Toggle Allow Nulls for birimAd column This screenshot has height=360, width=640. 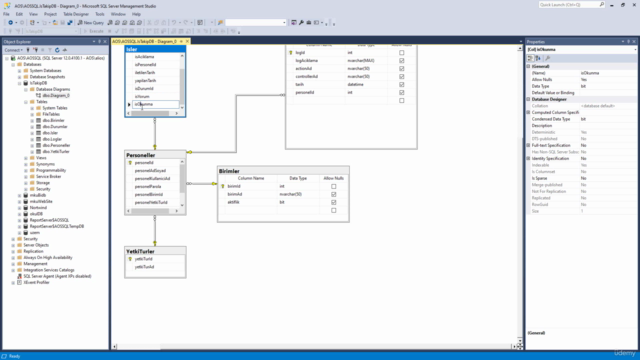[x=334, y=194]
